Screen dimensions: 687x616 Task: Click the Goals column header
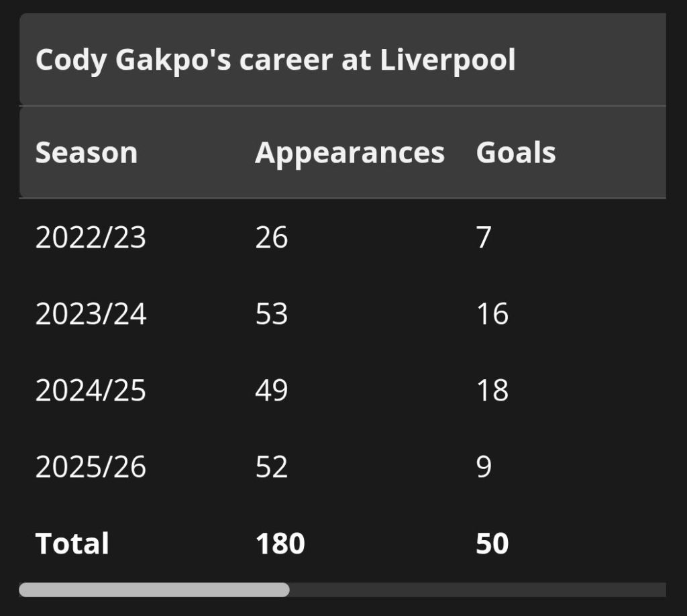click(x=516, y=152)
